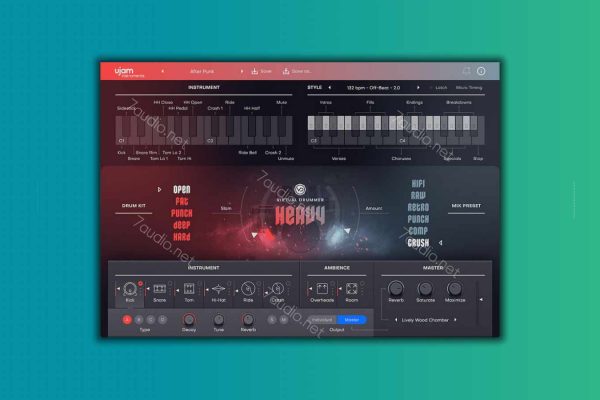Select kick Type C

tap(151, 320)
